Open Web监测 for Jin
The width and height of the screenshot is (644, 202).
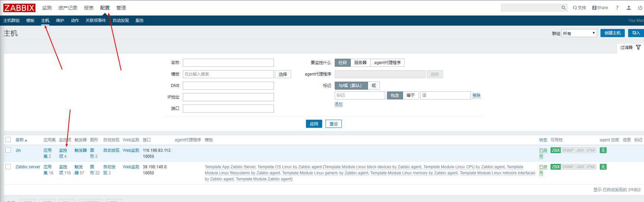click(x=131, y=150)
